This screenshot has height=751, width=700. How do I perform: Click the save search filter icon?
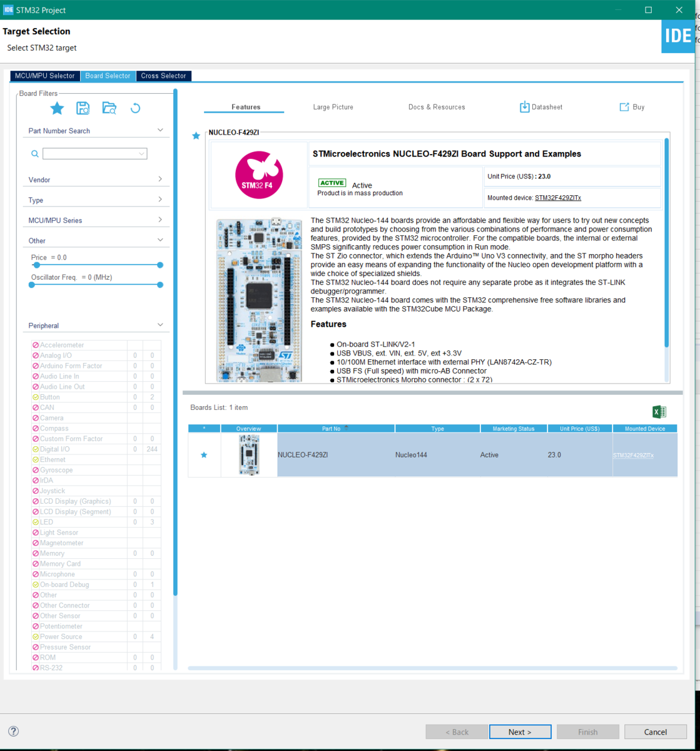pyautogui.click(x=83, y=108)
